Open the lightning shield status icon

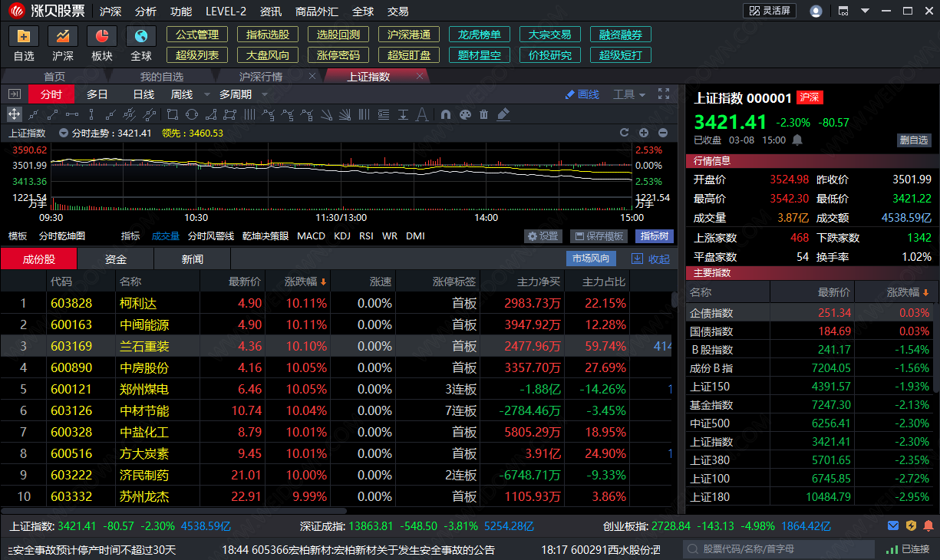click(911, 525)
